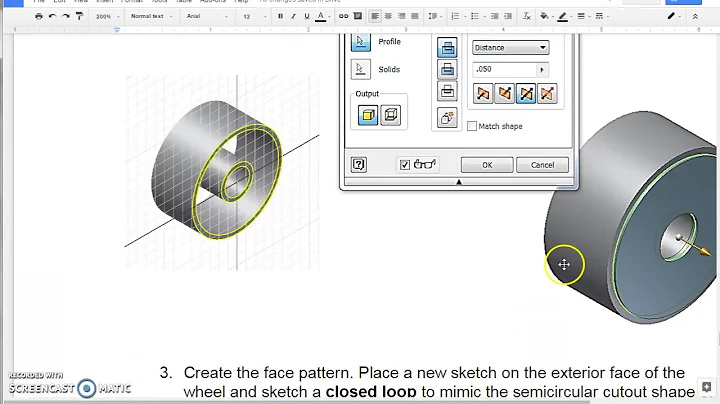720x404 pixels.
Task: Select the first extrude direction icon
Action: (483, 94)
